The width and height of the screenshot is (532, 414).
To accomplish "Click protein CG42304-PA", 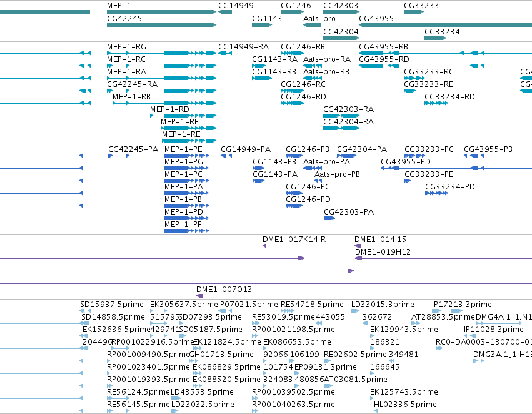I will (x=347, y=156).
